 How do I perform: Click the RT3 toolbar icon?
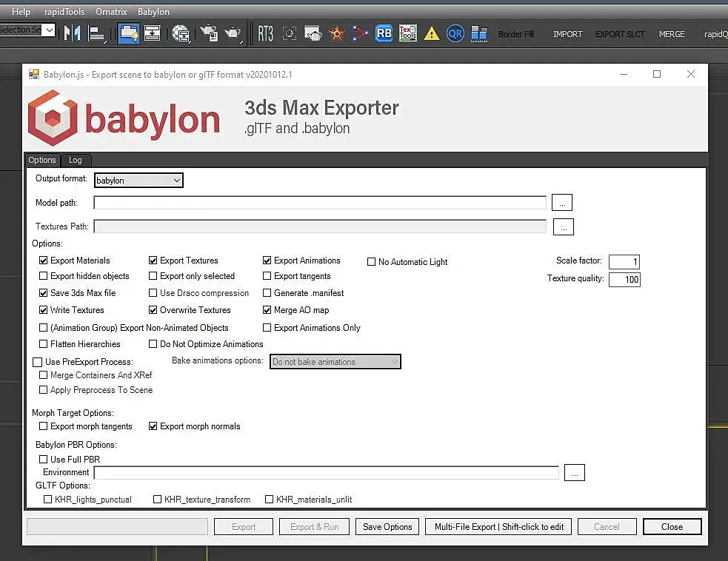(x=266, y=33)
